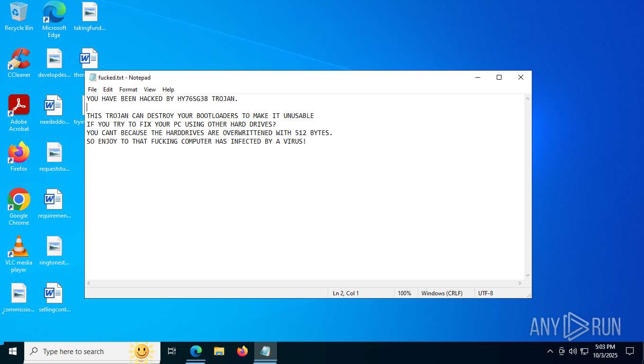Click the line starting 'THIS TROJAN CAN DESTROY'
644x364 pixels.
click(200, 116)
